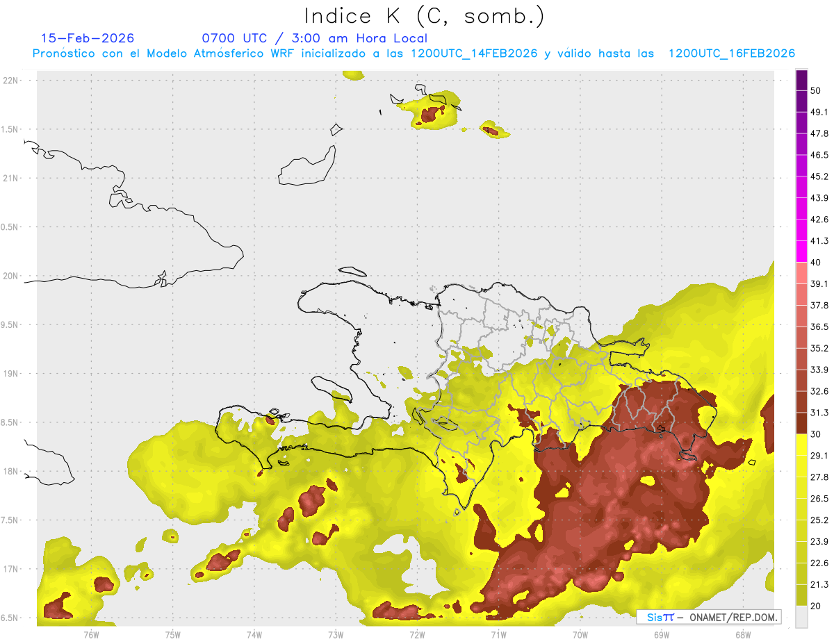Click the "39.1" color scale value
This screenshot has width=834, height=644.
[x=819, y=285]
